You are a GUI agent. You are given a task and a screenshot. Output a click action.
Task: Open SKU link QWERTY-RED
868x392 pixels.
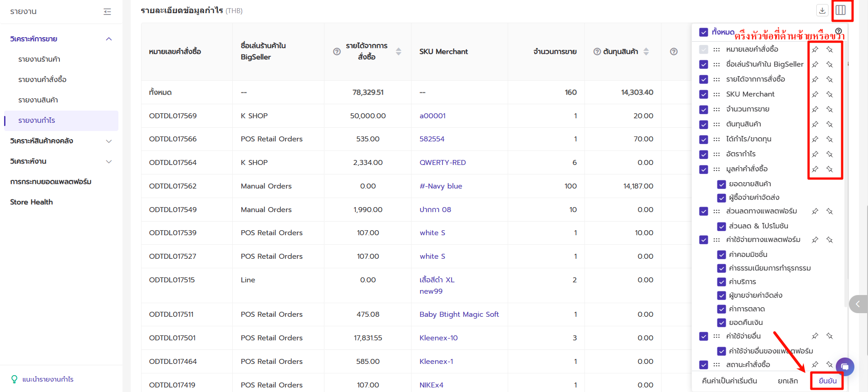coord(442,163)
